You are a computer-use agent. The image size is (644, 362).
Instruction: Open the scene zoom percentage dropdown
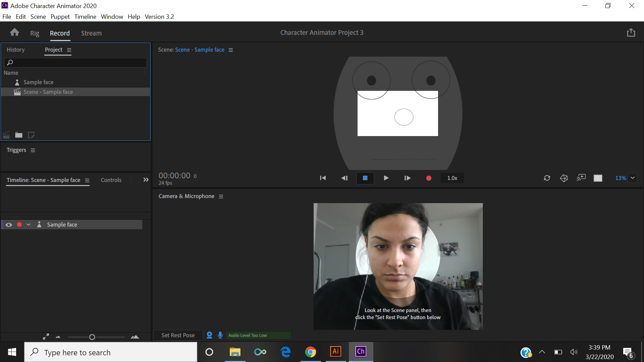[633, 178]
